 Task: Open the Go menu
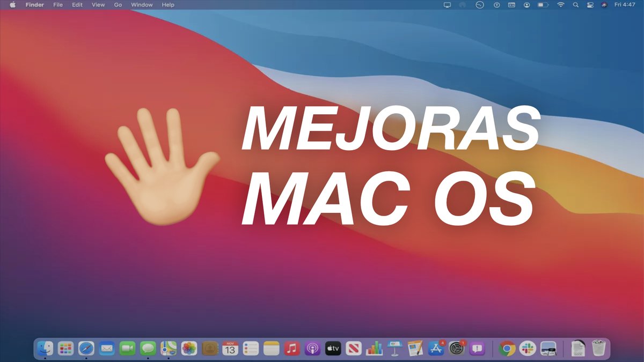(x=118, y=5)
